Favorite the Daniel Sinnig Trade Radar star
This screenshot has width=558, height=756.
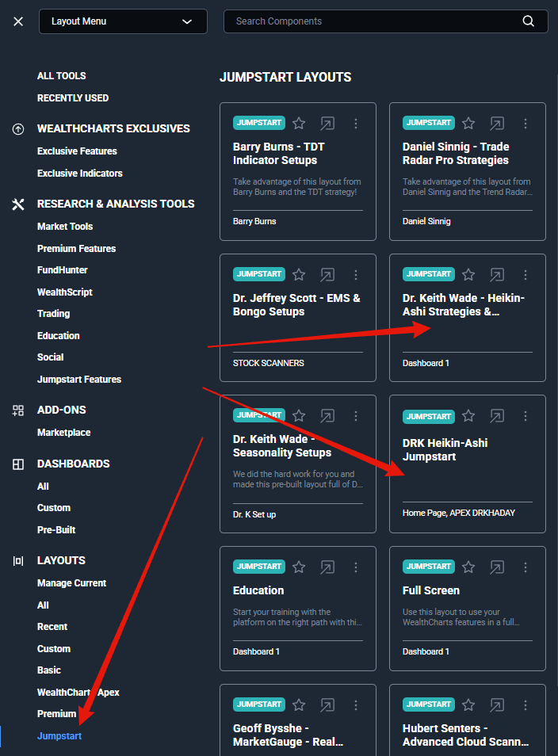coord(468,124)
